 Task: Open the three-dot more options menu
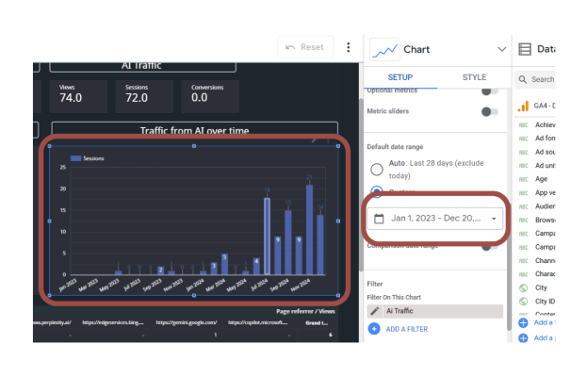pyautogui.click(x=349, y=47)
